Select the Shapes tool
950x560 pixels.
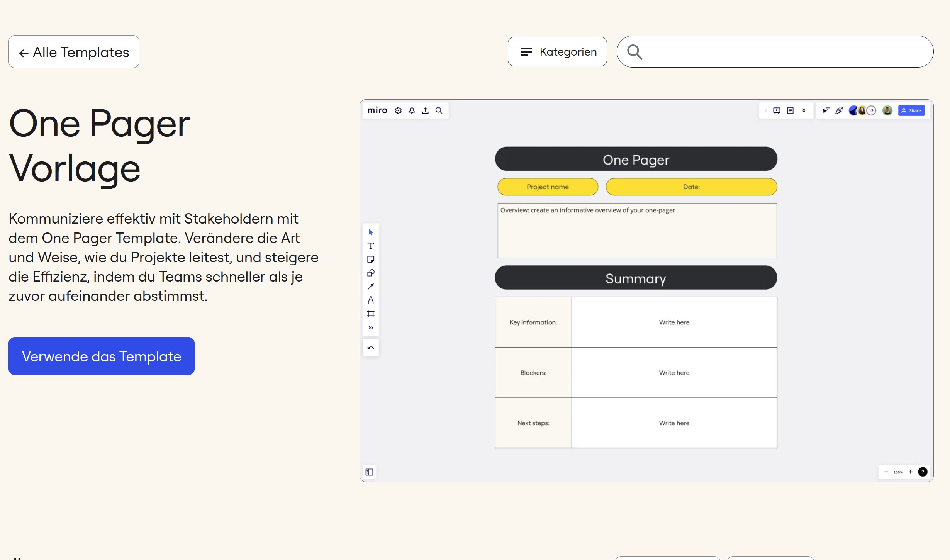[x=371, y=273]
